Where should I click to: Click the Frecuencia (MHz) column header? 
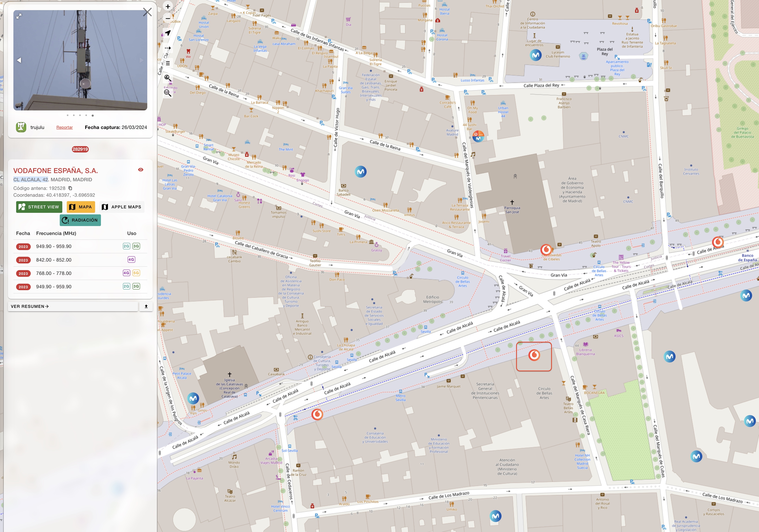pyautogui.click(x=56, y=233)
